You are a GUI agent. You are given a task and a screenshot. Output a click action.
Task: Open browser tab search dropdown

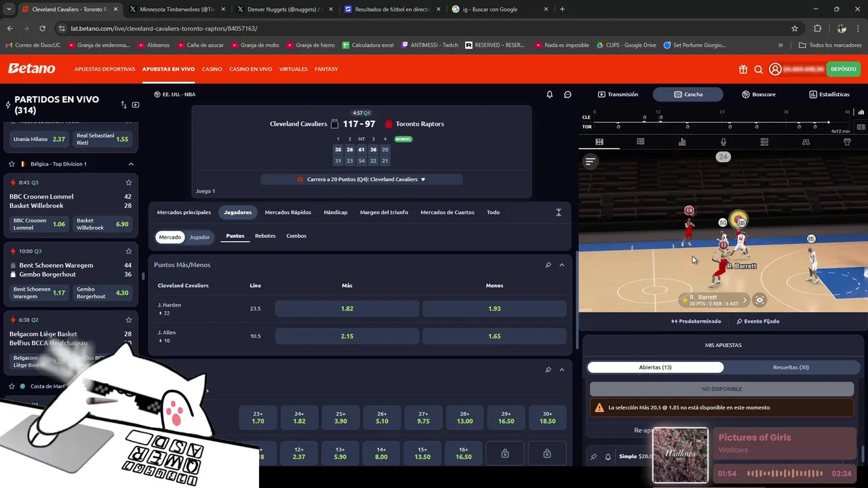click(9, 9)
